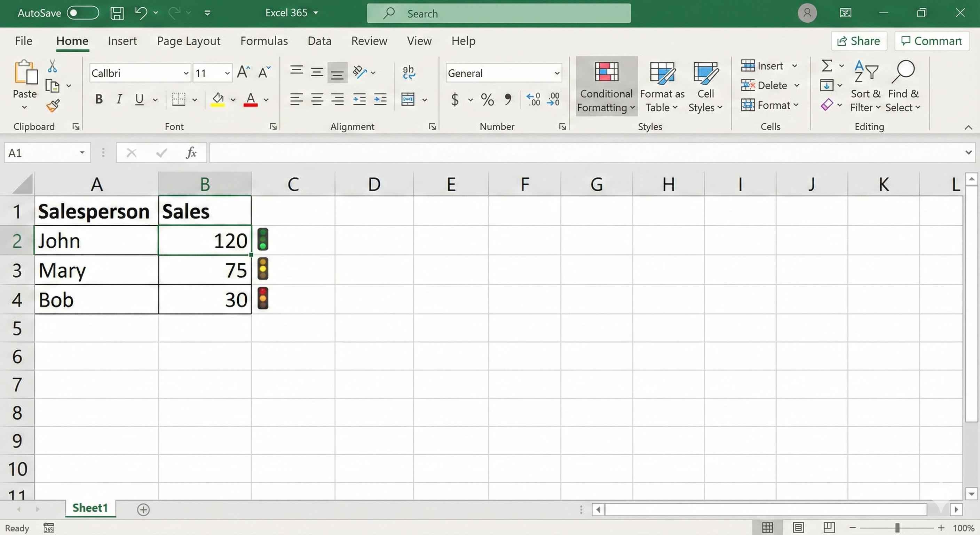
Task: Select the Format Painter tool
Action: [x=53, y=106]
